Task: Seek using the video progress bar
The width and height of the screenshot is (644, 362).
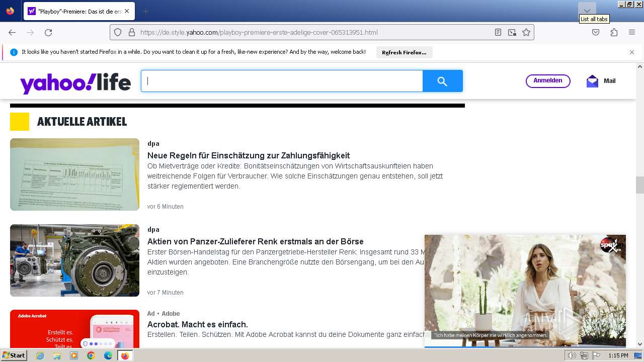Action: click(x=525, y=346)
